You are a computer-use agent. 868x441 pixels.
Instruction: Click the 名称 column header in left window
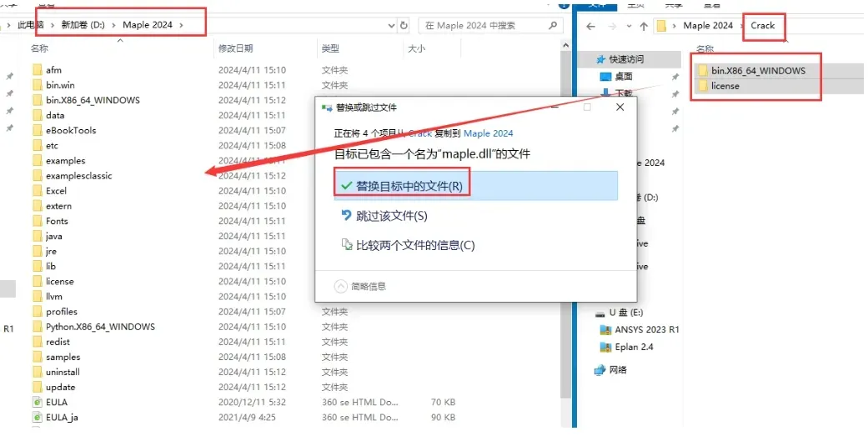(x=39, y=48)
